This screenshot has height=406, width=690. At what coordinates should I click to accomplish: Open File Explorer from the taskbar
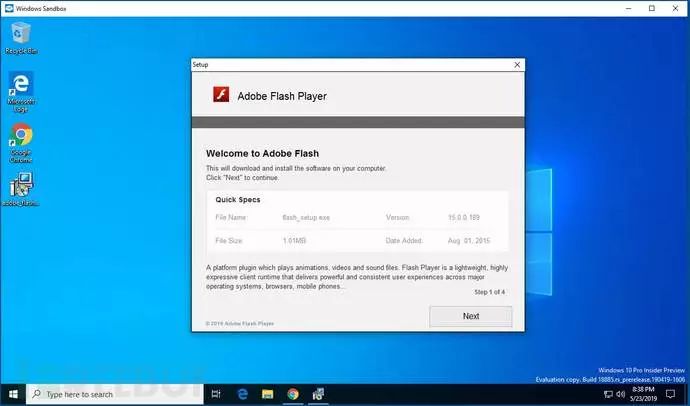268,394
